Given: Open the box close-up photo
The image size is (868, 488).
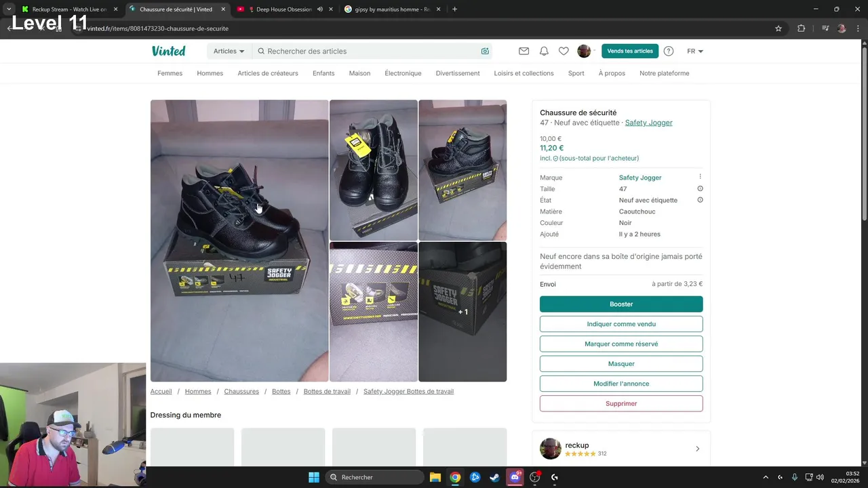Looking at the screenshot, I should pyautogui.click(x=374, y=312).
